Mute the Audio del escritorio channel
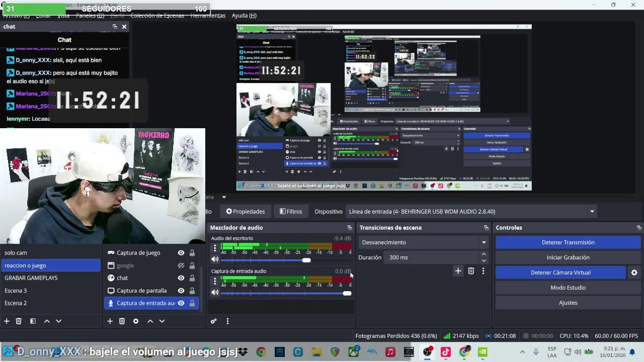 click(x=215, y=259)
